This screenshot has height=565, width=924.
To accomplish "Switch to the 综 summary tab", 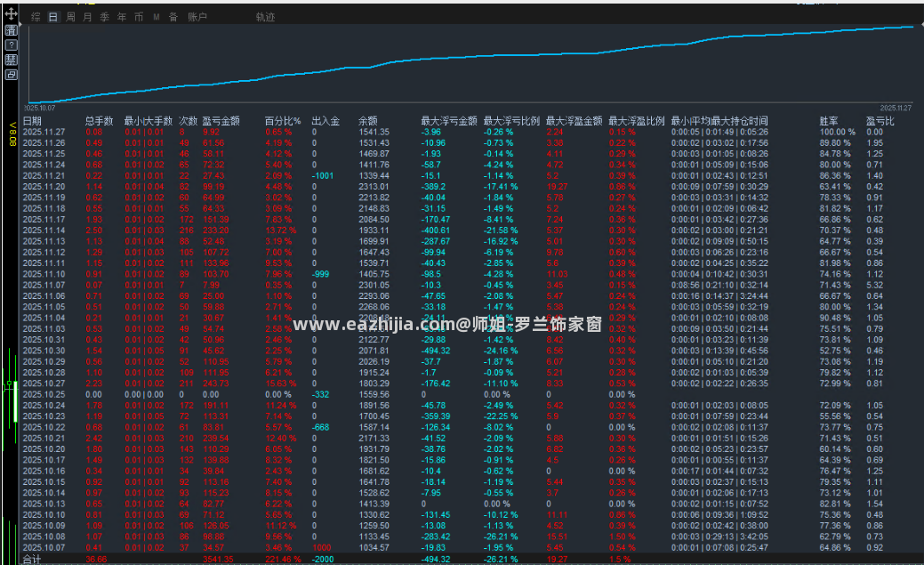I will point(36,17).
